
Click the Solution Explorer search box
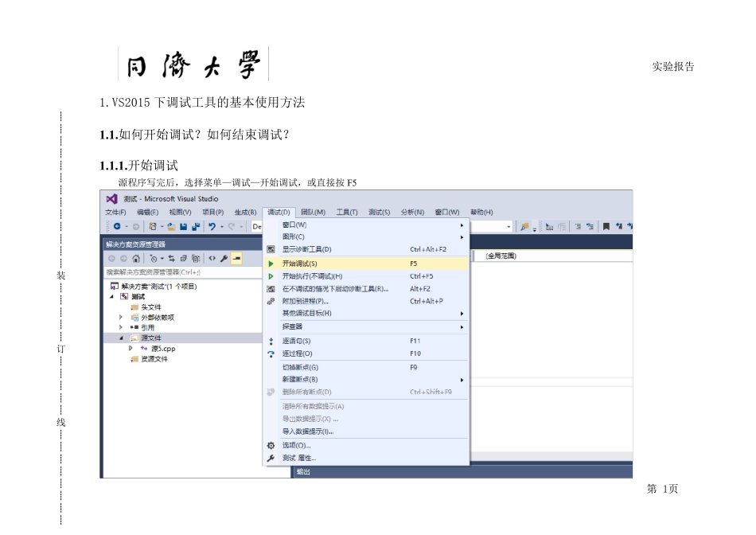pyautogui.click(x=183, y=272)
